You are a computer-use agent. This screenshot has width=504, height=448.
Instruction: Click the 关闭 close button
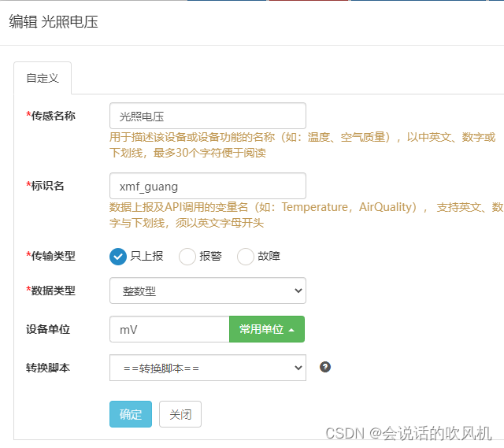[180, 414]
